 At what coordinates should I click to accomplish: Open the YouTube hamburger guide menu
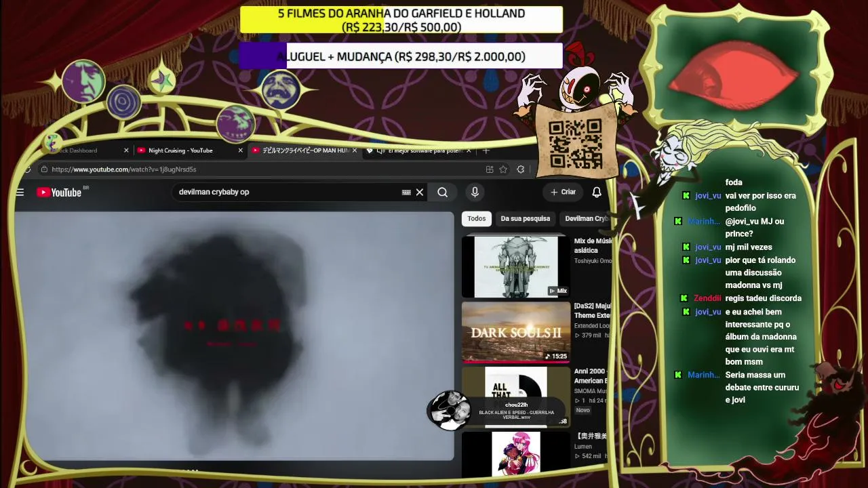(20, 192)
